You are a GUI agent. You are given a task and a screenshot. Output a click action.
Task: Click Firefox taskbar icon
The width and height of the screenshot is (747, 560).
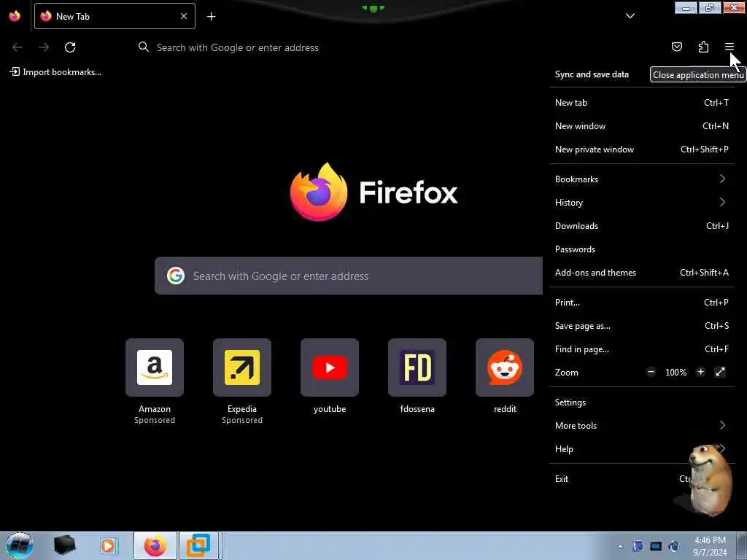click(155, 545)
